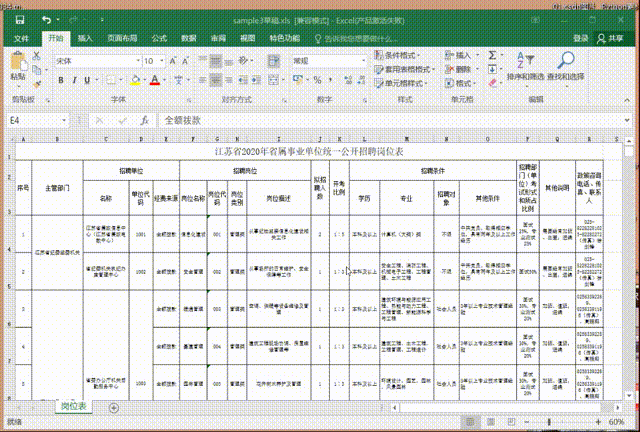Click the Fill down icon
Viewport: 640px width, 432px height.
493,69
